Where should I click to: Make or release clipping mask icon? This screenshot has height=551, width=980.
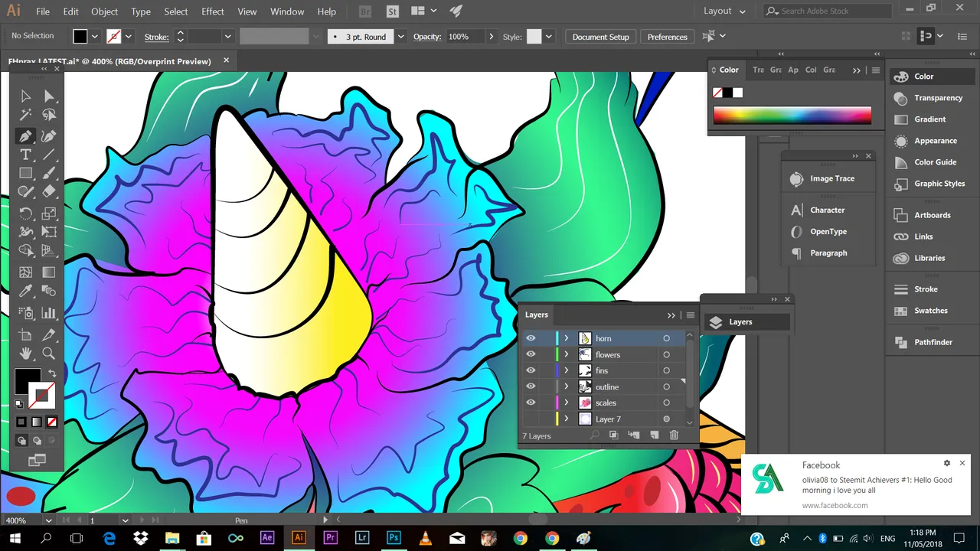613,435
